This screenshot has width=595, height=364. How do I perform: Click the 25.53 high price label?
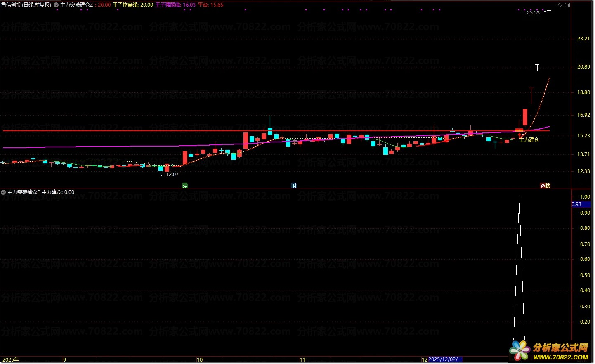(x=533, y=13)
